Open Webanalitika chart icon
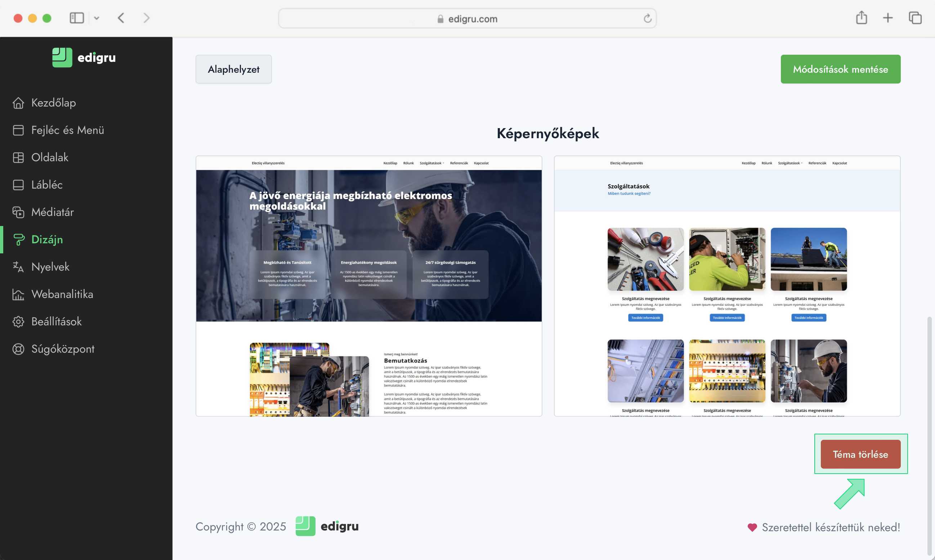935x560 pixels. 18,294
